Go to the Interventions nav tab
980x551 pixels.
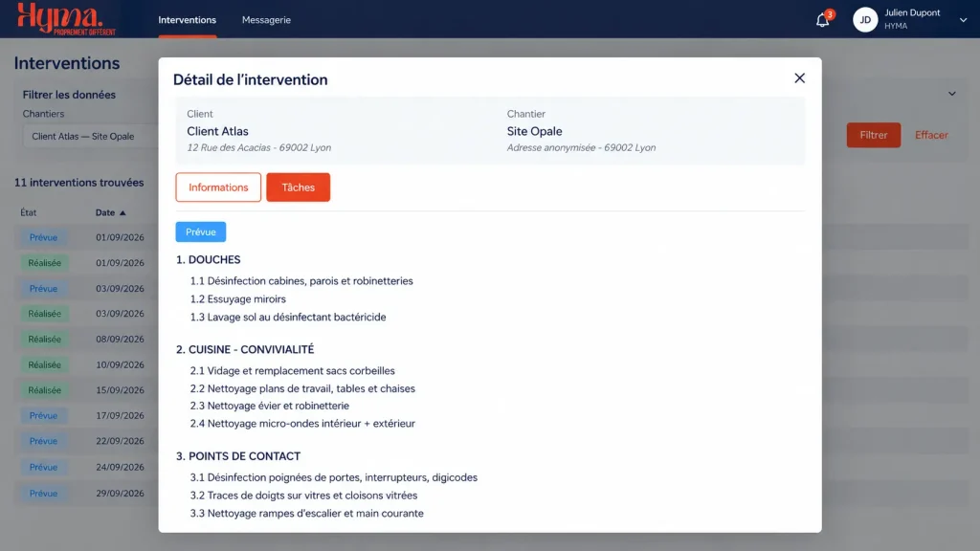[x=187, y=20]
